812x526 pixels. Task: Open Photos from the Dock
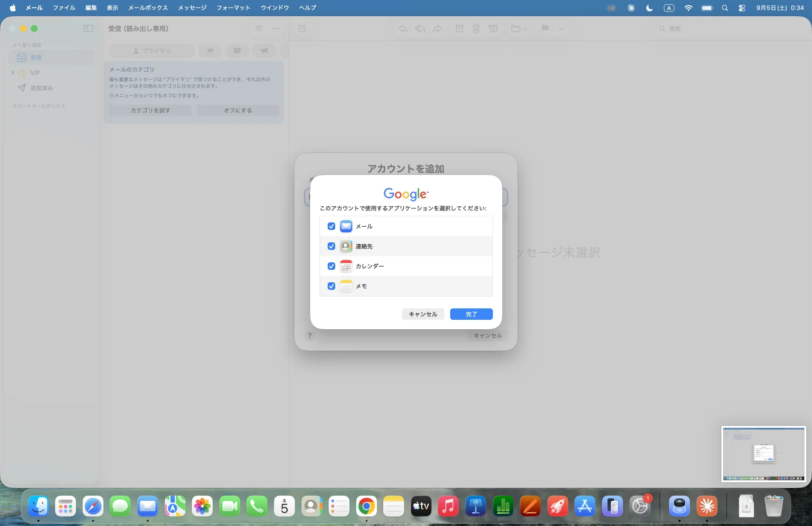pos(202,506)
